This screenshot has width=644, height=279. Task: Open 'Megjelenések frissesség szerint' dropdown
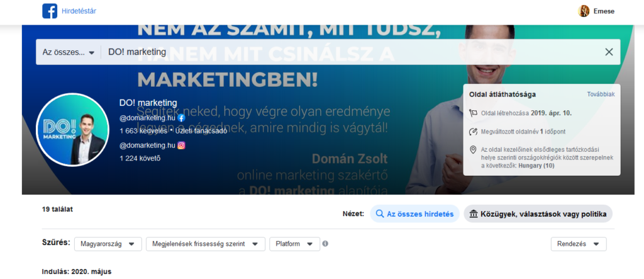click(206, 244)
